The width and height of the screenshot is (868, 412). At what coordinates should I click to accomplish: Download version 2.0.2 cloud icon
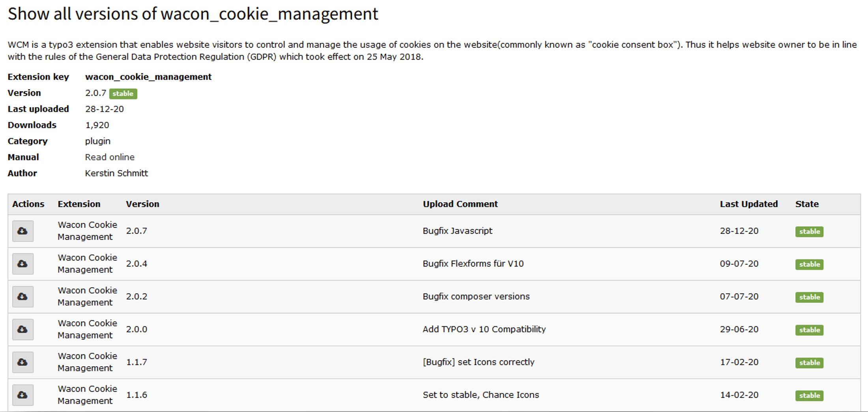[x=23, y=297]
